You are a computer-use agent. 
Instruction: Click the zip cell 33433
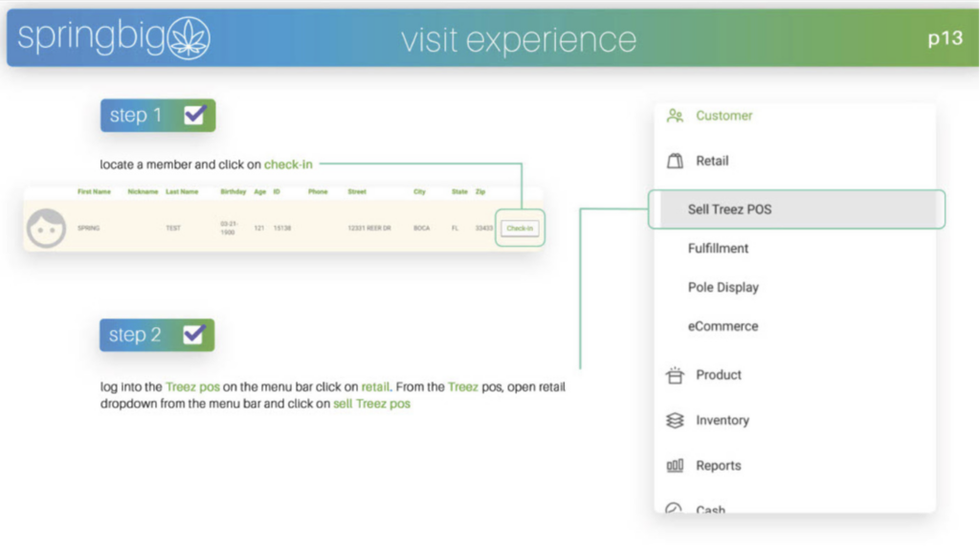point(483,228)
